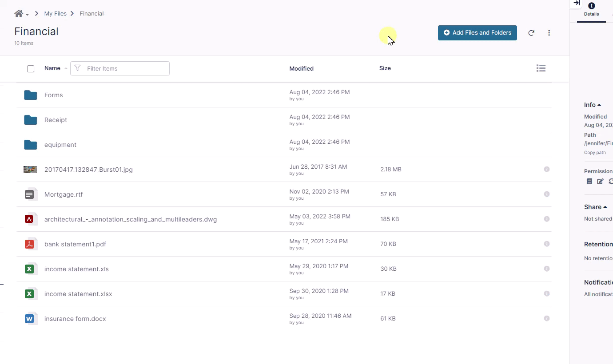613x364 pixels.
Task: Click info icon for Mortgage.rtf row
Action: (x=546, y=194)
